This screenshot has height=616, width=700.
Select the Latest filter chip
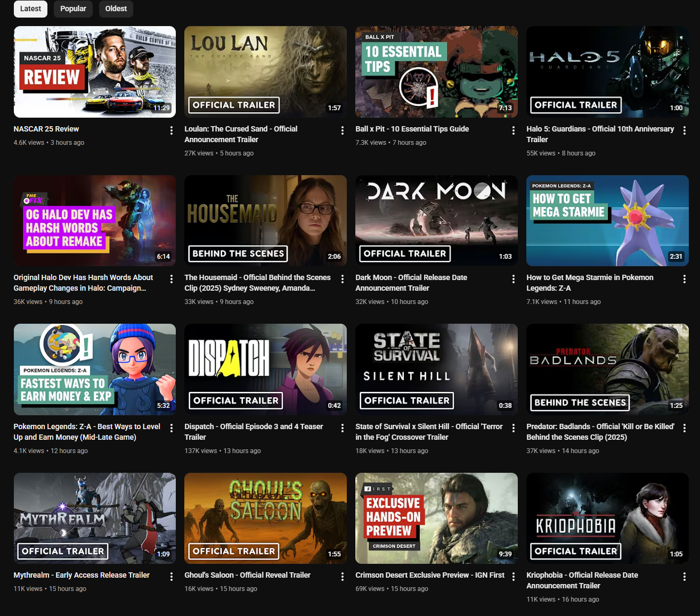click(x=30, y=9)
